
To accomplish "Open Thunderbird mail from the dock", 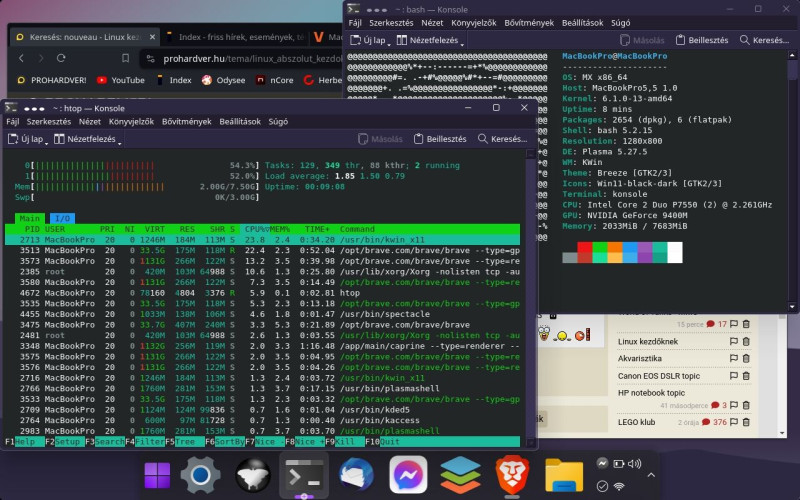I will (x=356, y=475).
